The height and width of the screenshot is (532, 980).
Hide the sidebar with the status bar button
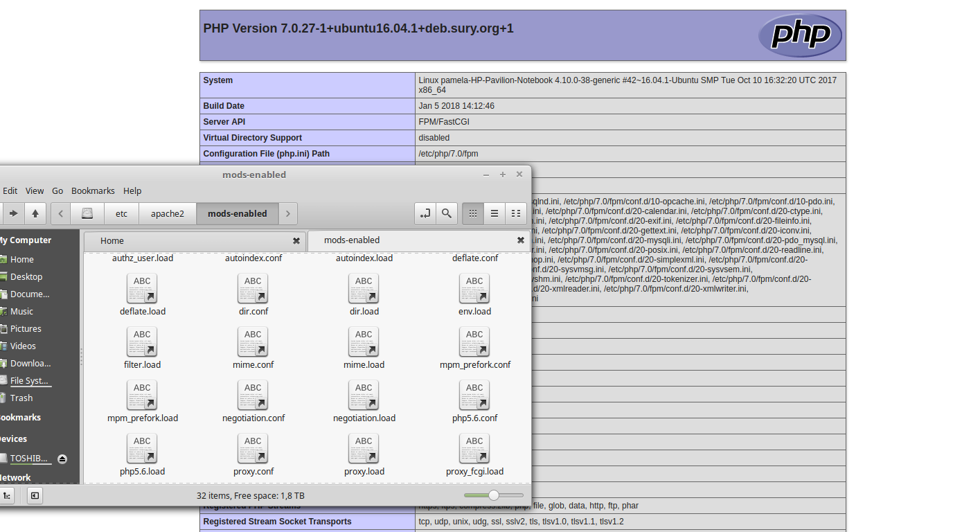pos(35,495)
